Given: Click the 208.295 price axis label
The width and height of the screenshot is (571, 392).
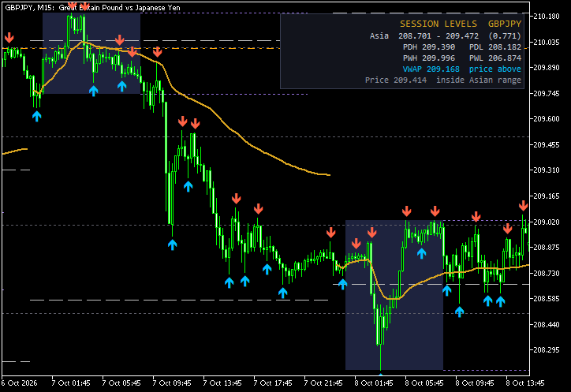Looking at the screenshot, I should coord(547,350).
